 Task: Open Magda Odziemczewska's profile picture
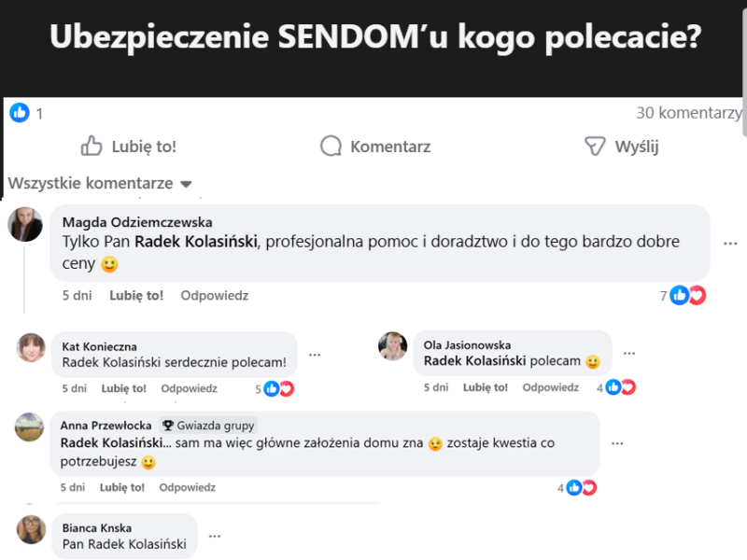pyautogui.click(x=25, y=224)
